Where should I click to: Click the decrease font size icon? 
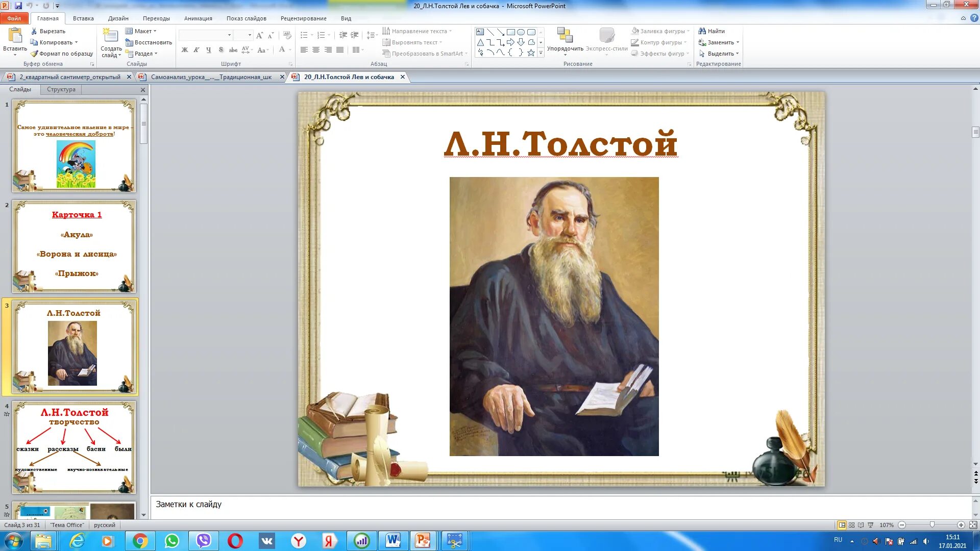271,35
